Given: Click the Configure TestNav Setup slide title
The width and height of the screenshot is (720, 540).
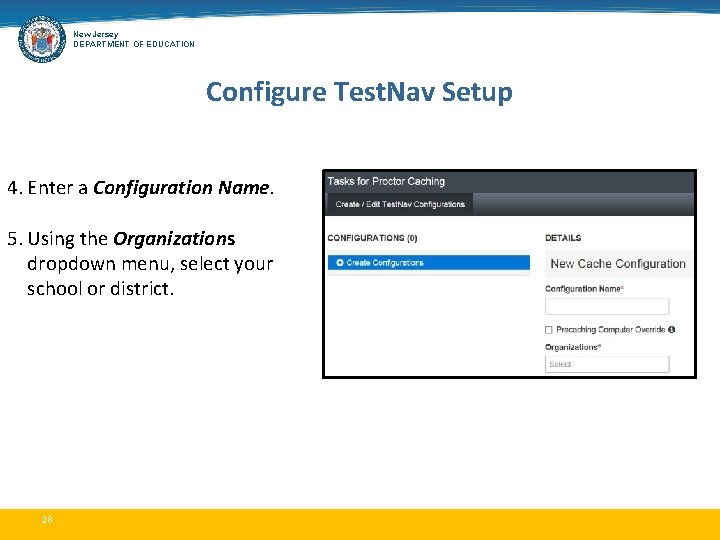Looking at the screenshot, I should coord(359,92).
